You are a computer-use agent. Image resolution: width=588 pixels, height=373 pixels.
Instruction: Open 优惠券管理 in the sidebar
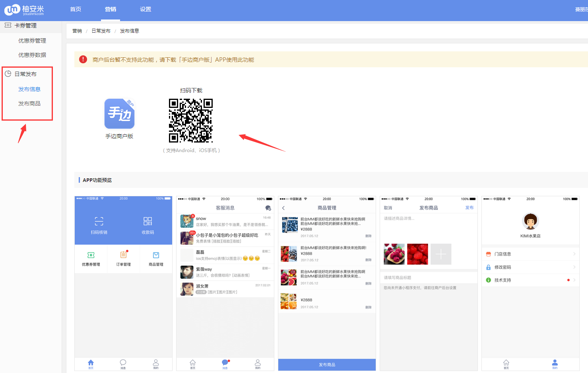click(32, 41)
